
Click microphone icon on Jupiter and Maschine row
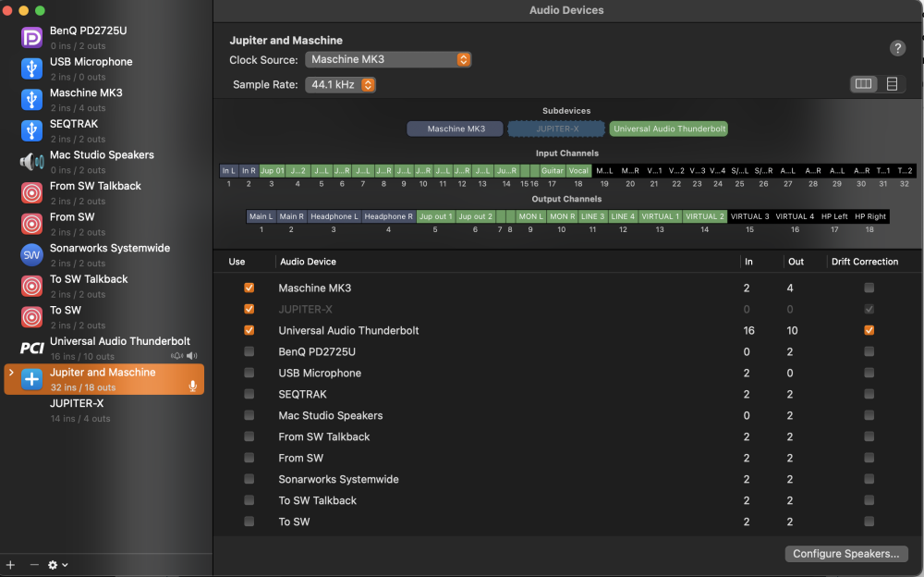pos(193,387)
